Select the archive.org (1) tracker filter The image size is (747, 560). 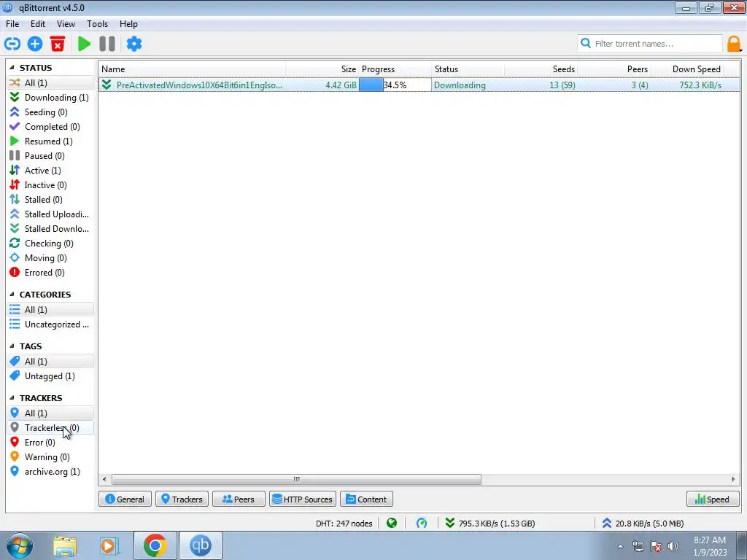(50, 472)
